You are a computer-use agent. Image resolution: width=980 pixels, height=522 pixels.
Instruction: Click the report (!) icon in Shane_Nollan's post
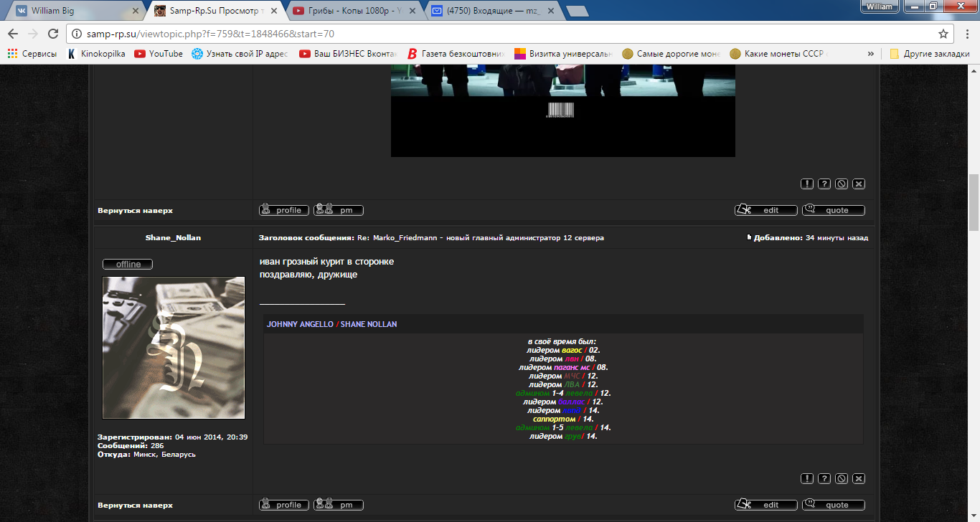point(807,478)
